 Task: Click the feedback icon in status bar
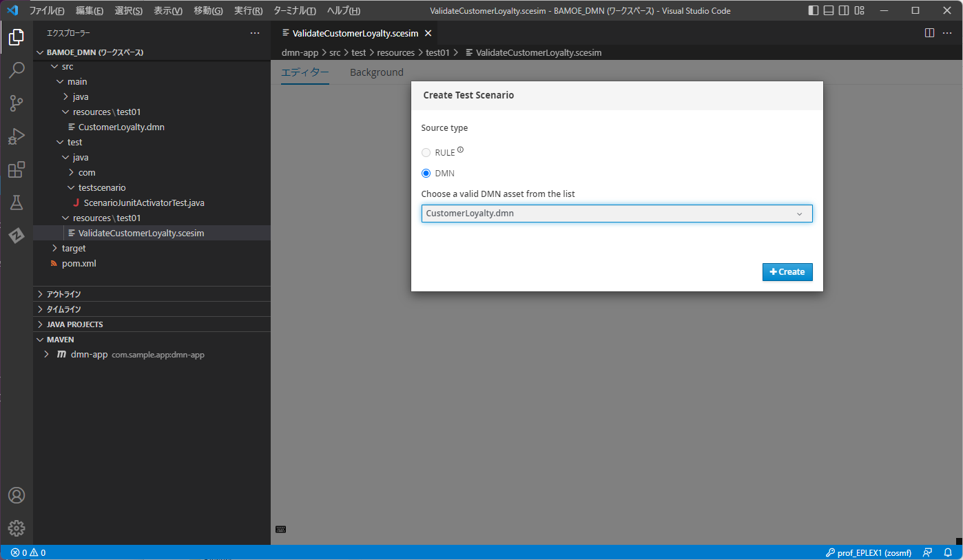click(927, 552)
